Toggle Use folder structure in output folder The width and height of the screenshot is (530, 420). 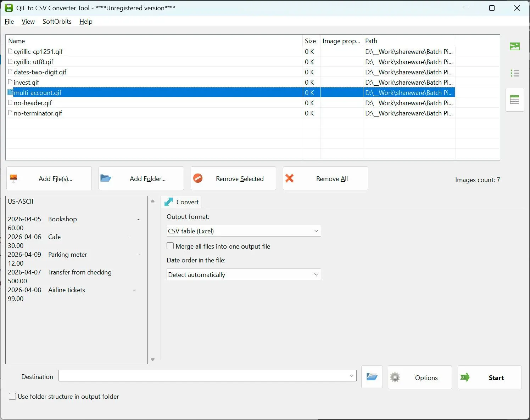point(12,396)
